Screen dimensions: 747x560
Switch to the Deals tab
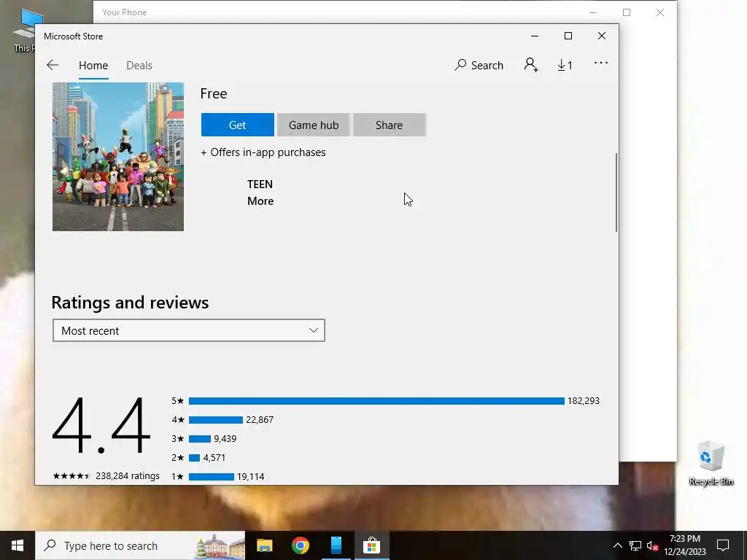[139, 65]
